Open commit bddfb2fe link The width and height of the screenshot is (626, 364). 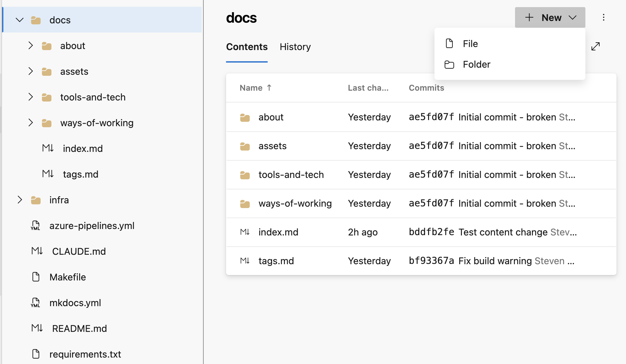431,232
